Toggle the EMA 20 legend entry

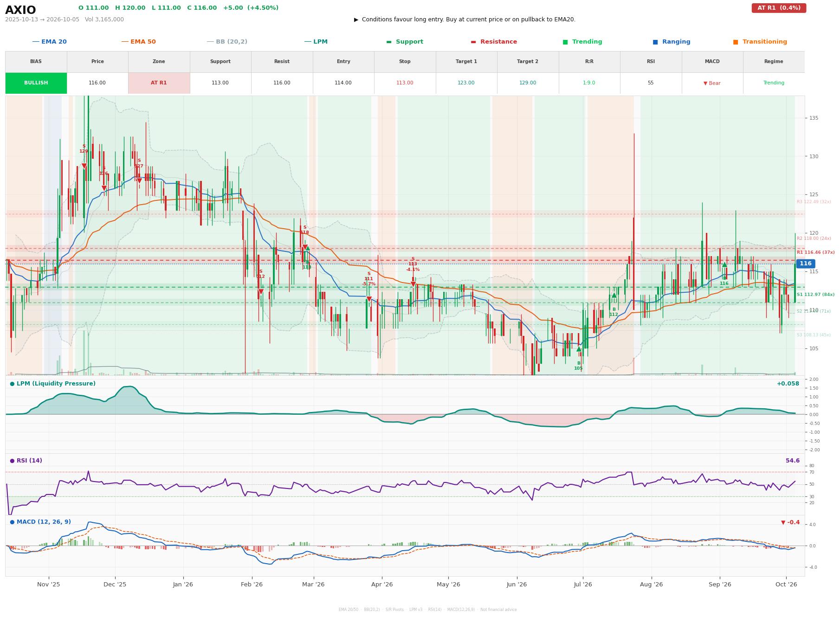pos(49,42)
